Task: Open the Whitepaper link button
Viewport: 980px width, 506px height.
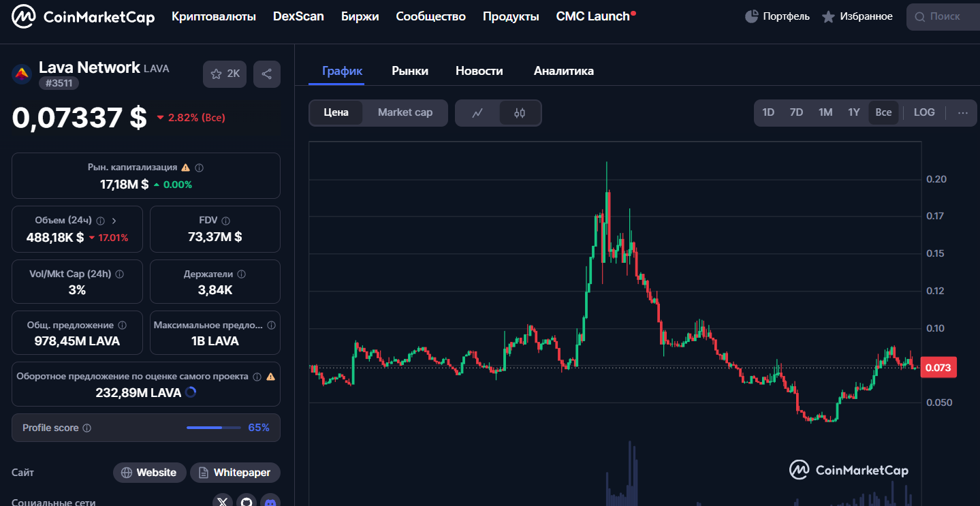Action: pyautogui.click(x=235, y=473)
